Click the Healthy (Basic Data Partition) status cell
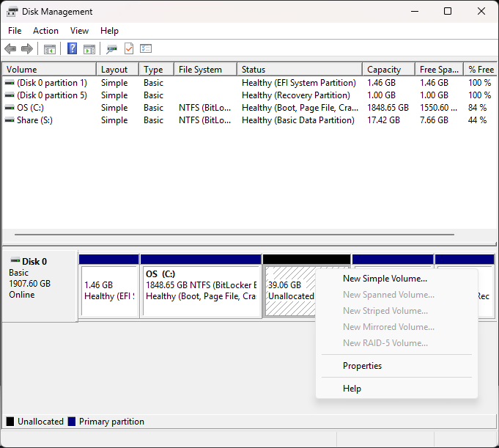 point(298,120)
